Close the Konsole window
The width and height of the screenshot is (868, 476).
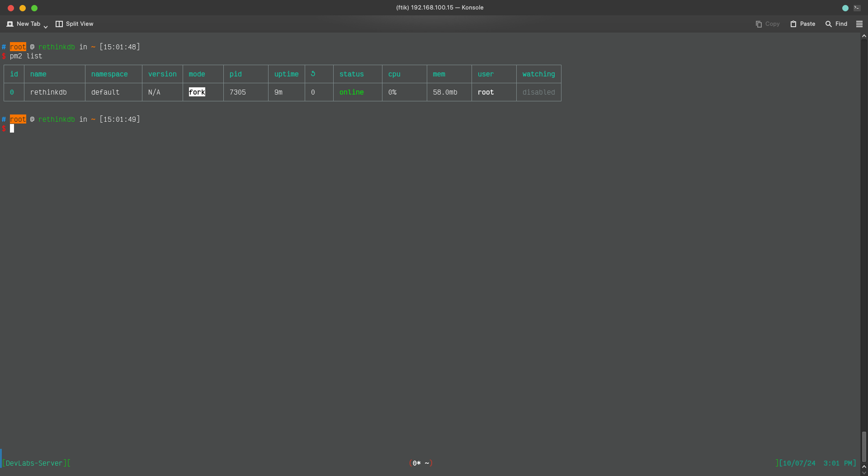pyautogui.click(x=11, y=8)
